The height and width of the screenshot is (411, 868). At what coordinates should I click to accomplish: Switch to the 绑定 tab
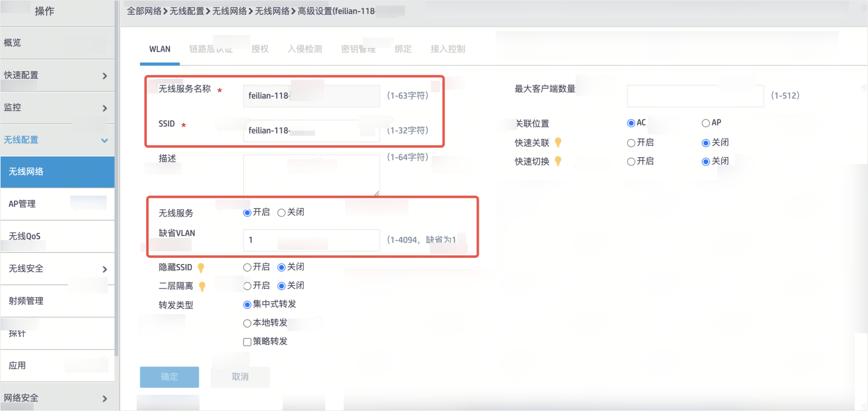403,49
